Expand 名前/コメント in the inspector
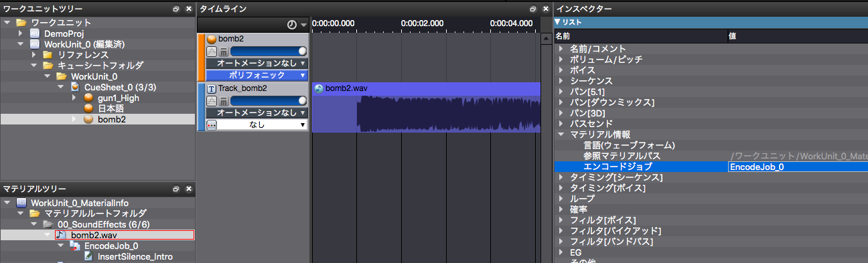Image resolution: width=868 pixels, height=263 pixels. pos(561,49)
